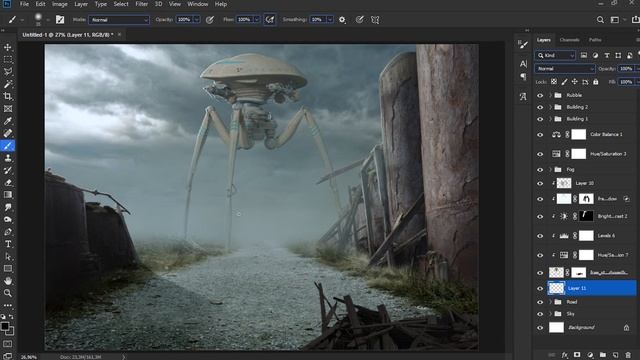Toggle lock transparent pixels icon
640x360 pixels.
(554, 82)
